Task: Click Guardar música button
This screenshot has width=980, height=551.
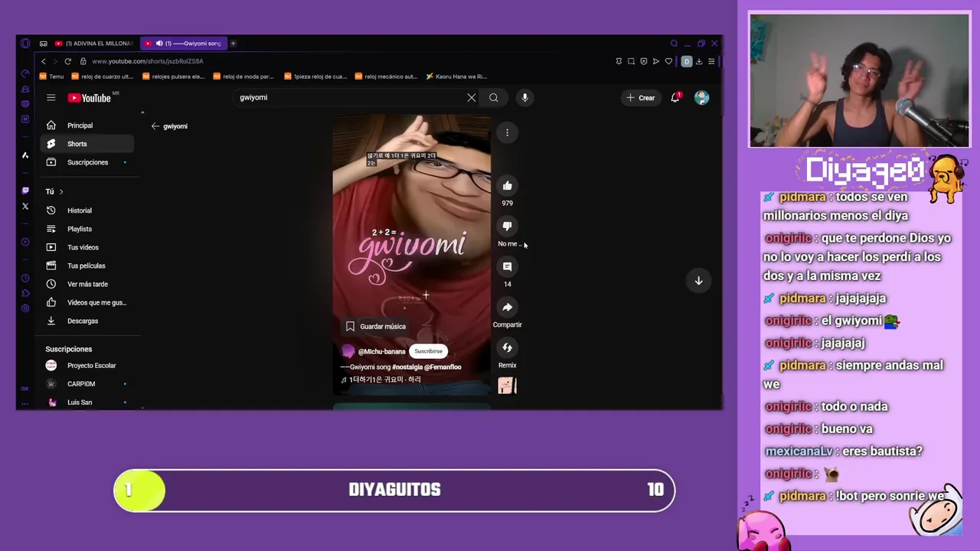Action: point(376,326)
